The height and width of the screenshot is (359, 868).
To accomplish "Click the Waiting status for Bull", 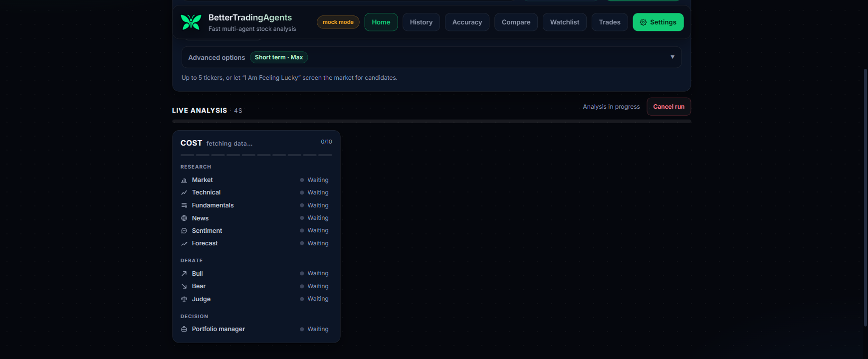I will 314,273.
